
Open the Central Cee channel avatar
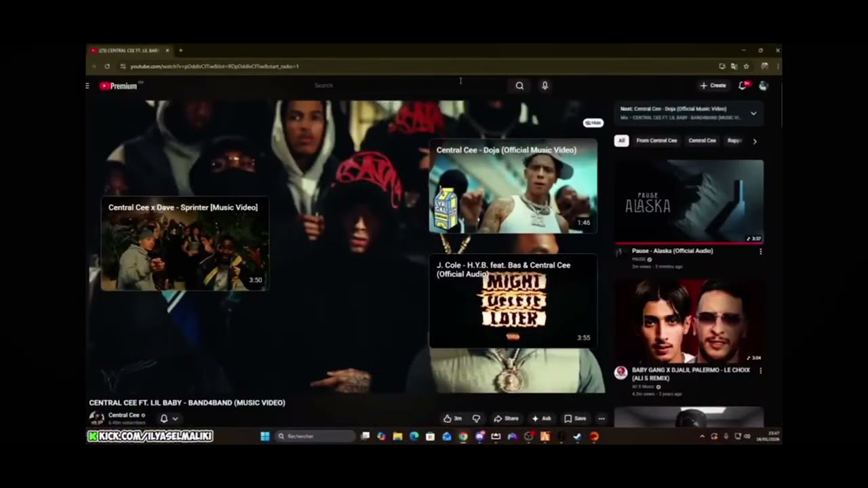pos(97,418)
